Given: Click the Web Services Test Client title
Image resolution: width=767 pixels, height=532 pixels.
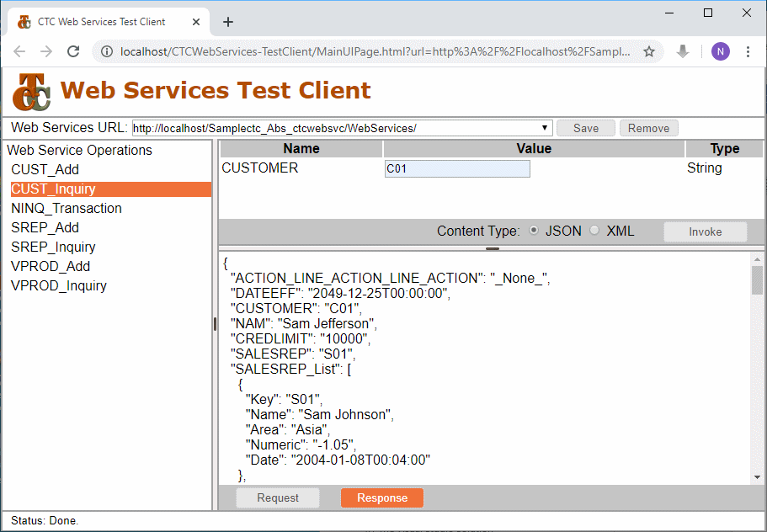Looking at the screenshot, I should tap(216, 90).
